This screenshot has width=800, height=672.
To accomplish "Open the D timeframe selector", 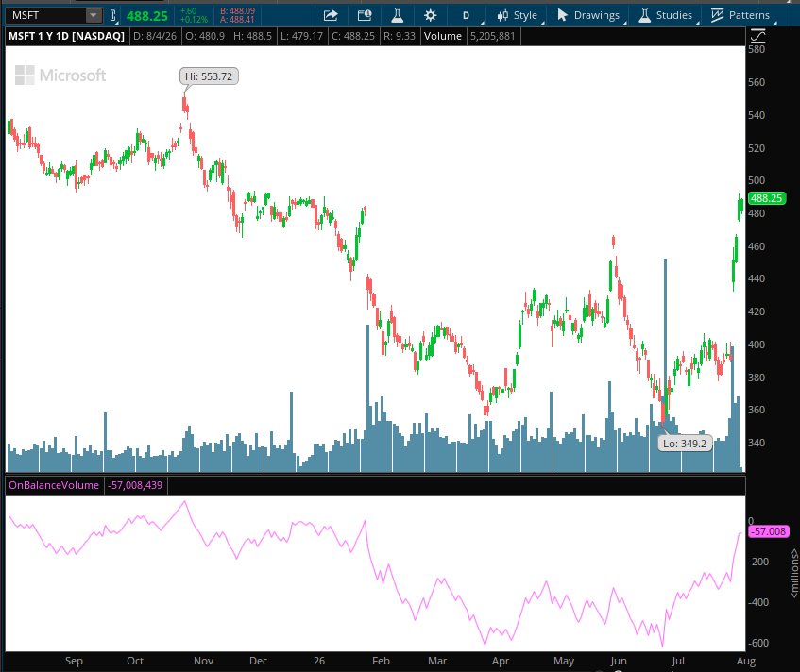I will [x=466, y=16].
